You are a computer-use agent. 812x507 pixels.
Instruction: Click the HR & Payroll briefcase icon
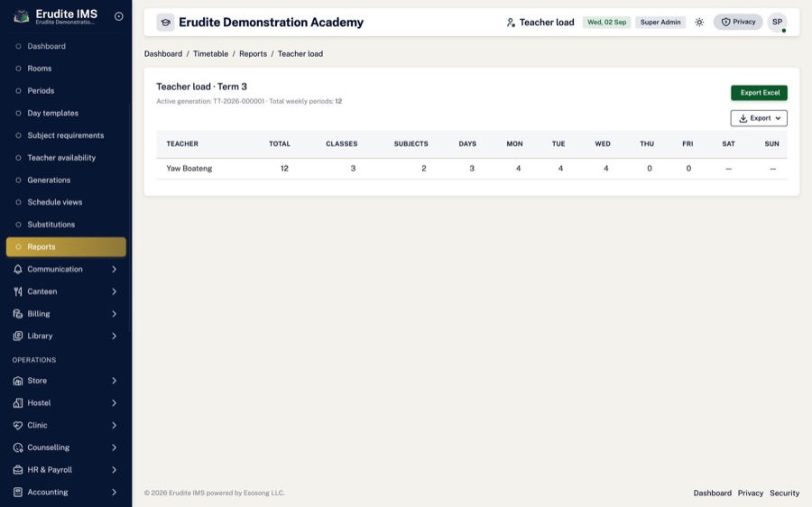(18, 470)
